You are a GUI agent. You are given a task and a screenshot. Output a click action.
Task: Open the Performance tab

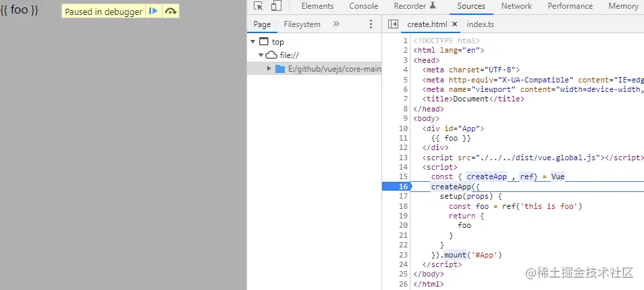[x=570, y=6]
